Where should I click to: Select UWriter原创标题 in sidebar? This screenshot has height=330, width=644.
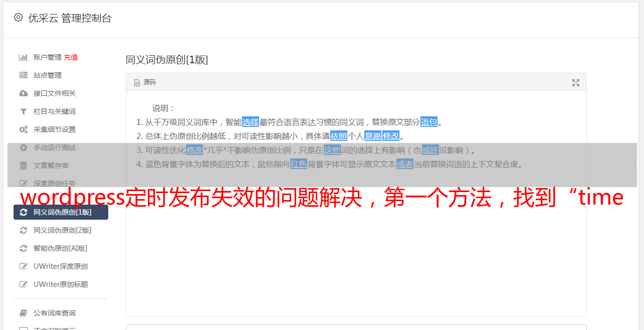[61, 284]
